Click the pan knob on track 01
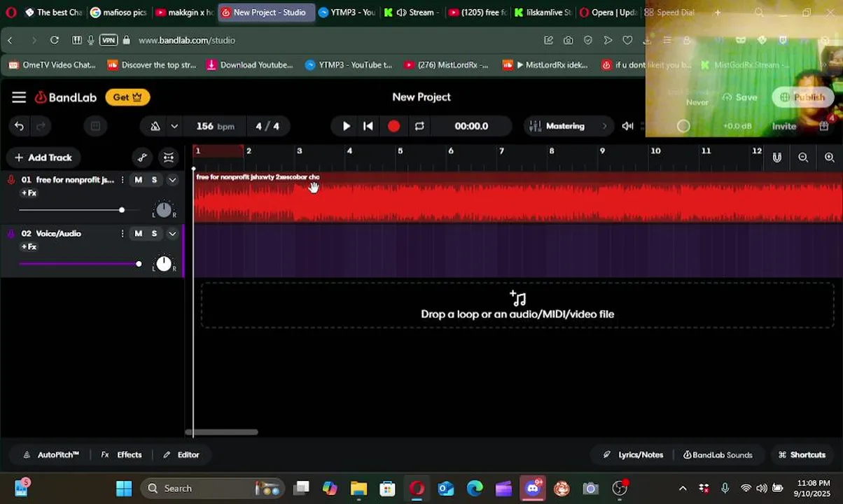Image resolution: width=843 pixels, height=504 pixels. [x=164, y=209]
